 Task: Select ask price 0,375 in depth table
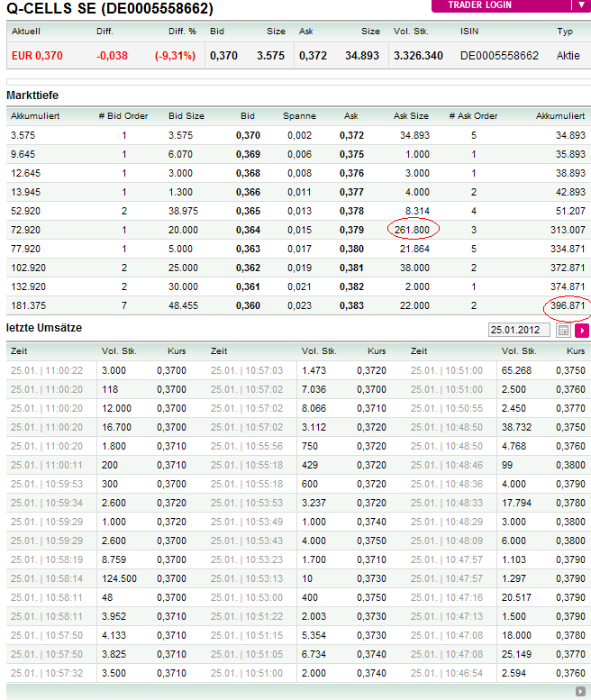pos(351,154)
